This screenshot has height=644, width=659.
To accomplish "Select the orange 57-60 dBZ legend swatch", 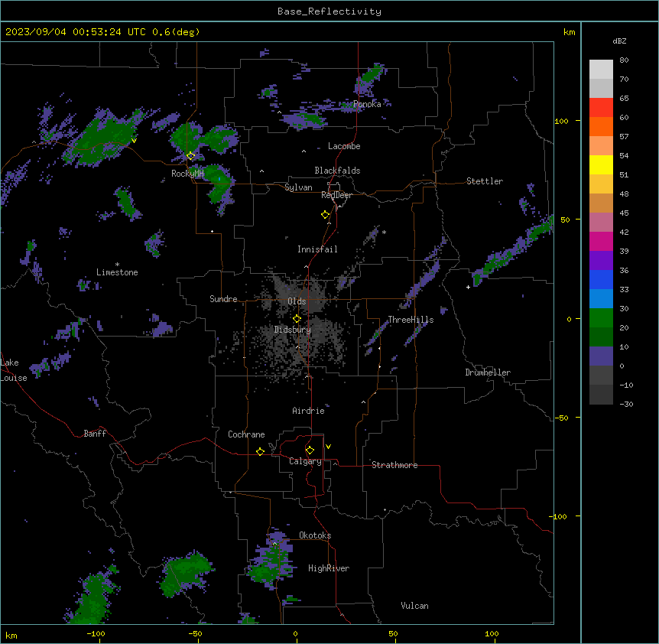I will pyautogui.click(x=601, y=126).
